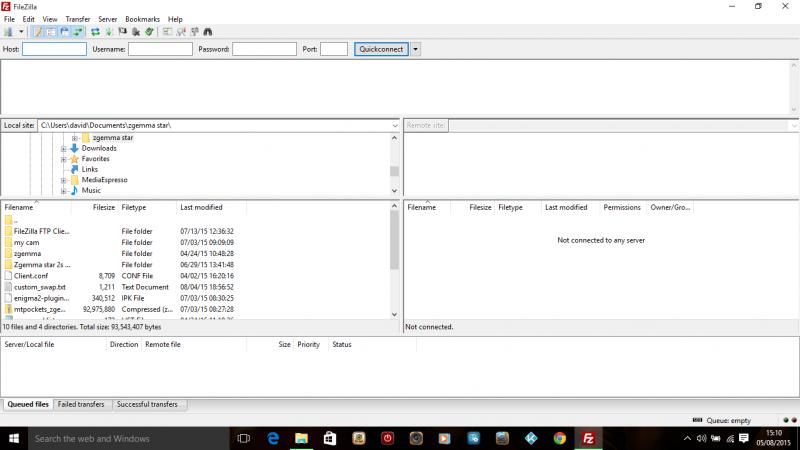Open the Site Manager
The image size is (800, 450).
tap(8, 32)
